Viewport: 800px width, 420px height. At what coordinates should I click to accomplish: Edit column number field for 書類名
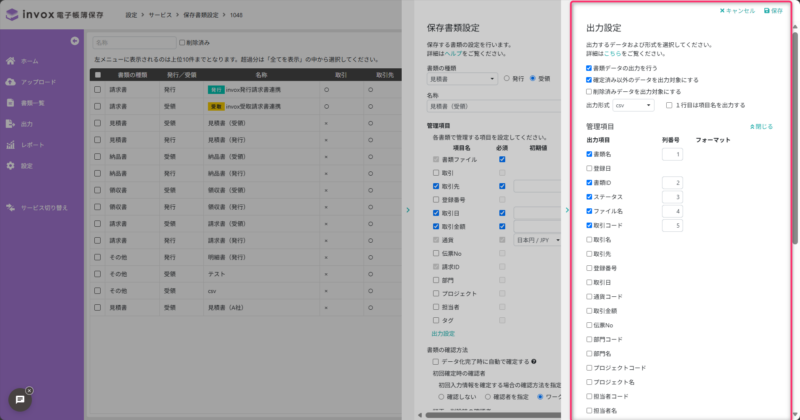672,154
